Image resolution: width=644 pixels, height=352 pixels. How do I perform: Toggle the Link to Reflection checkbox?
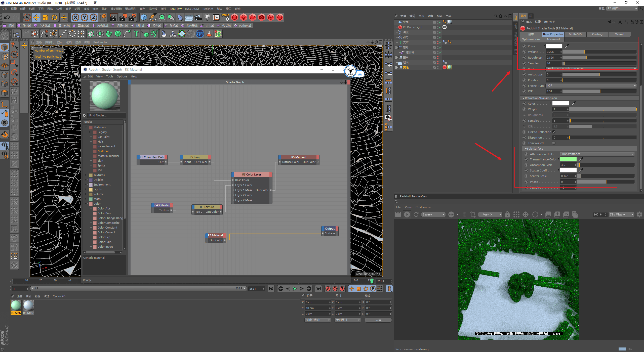554,132
